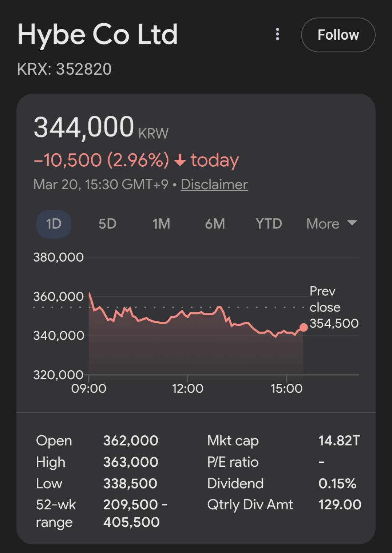This screenshot has width=392, height=553.
Task: Open the Disclaimer link
Action: point(214,185)
